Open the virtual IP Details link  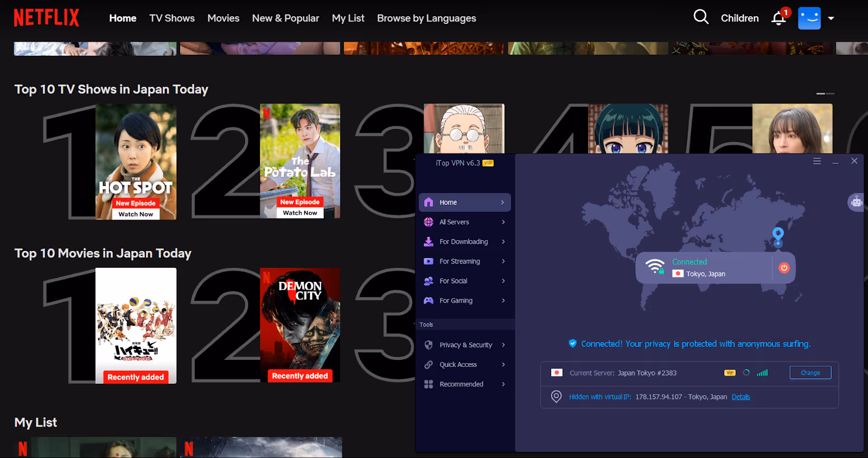tap(741, 397)
